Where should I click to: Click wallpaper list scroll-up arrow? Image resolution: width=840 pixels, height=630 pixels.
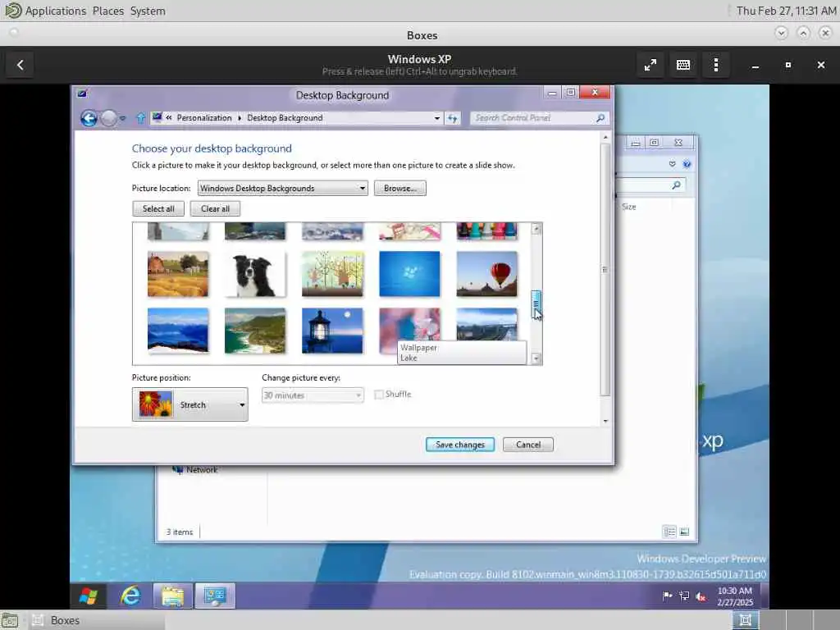(536, 230)
